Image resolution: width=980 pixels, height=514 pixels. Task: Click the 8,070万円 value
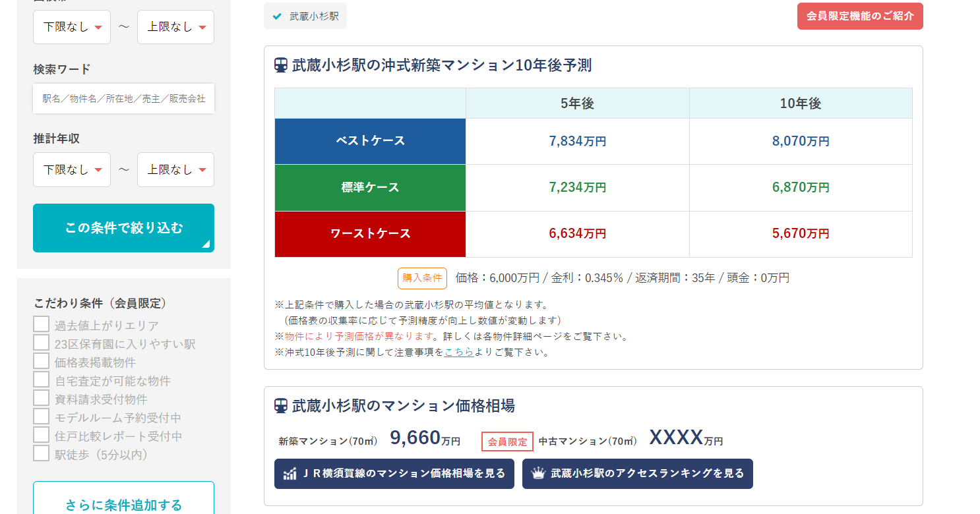(x=801, y=141)
